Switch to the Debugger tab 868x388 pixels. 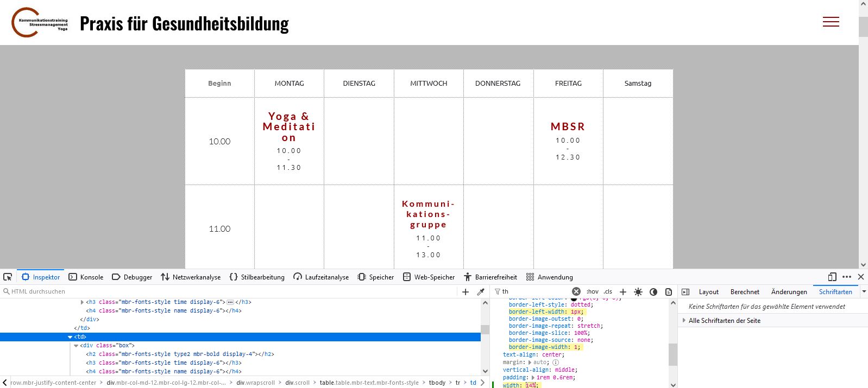132,277
